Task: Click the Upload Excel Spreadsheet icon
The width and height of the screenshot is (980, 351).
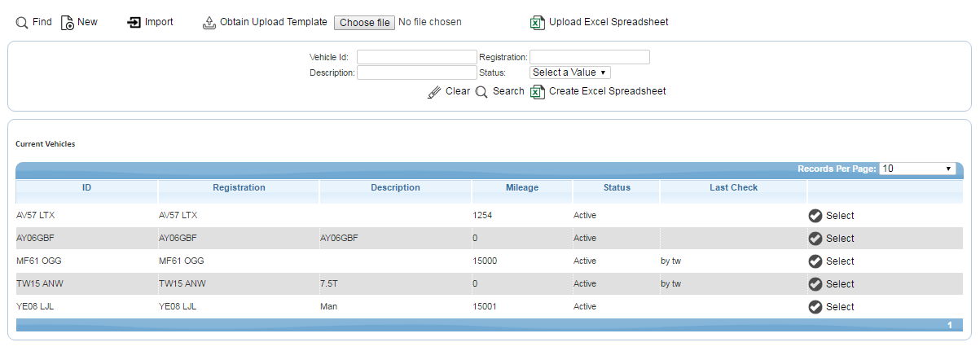Action: click(537, 23)
